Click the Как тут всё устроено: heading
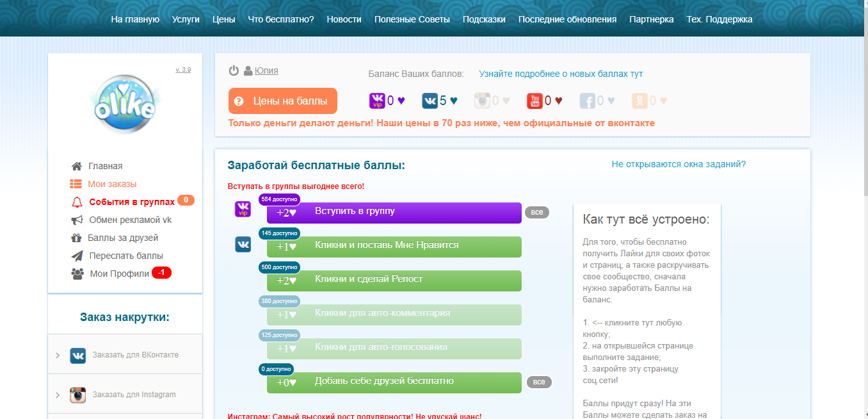The width and height of the screenshot is (868, 419). pyautogui.click(x=646, y=220)
